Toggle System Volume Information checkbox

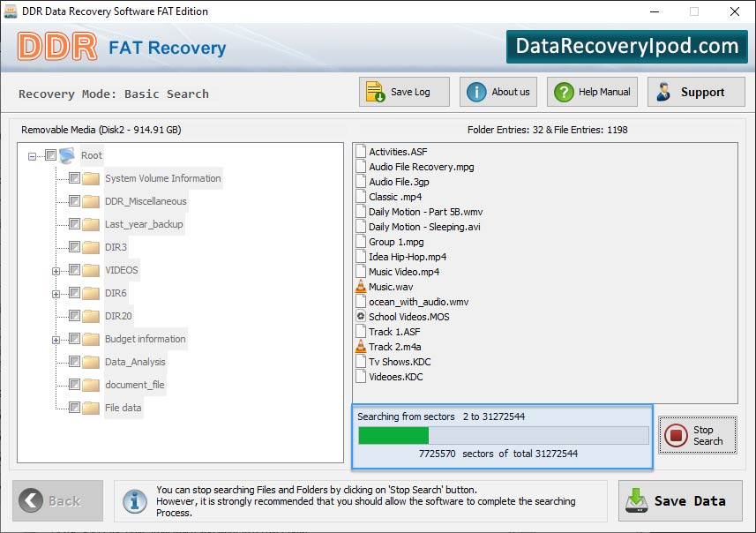74,178
